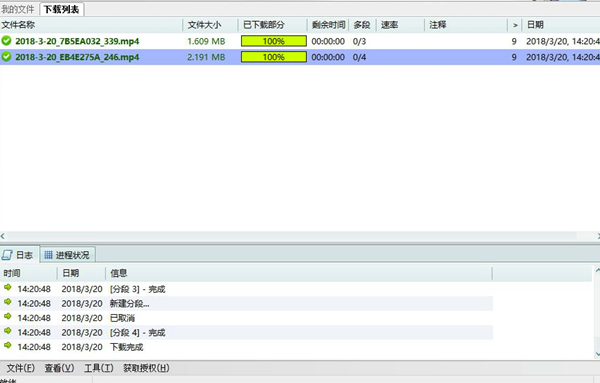
Task: Click the horizontal scrollbar of download list
Action: 291,236
